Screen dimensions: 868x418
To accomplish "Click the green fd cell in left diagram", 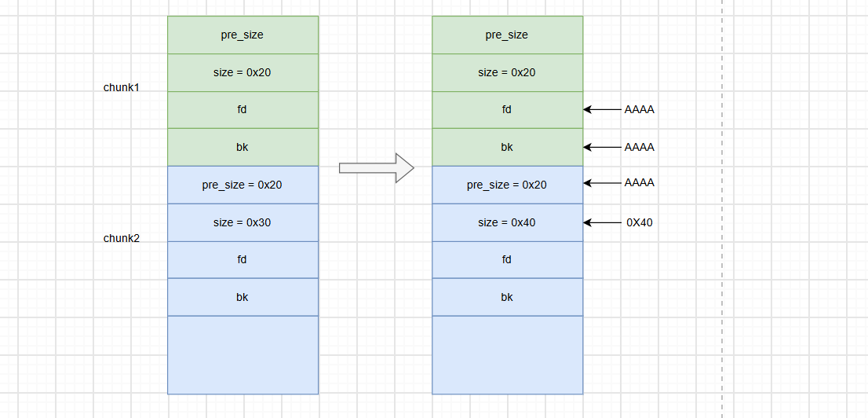I will pyautogui.click(x=243, y=110).
